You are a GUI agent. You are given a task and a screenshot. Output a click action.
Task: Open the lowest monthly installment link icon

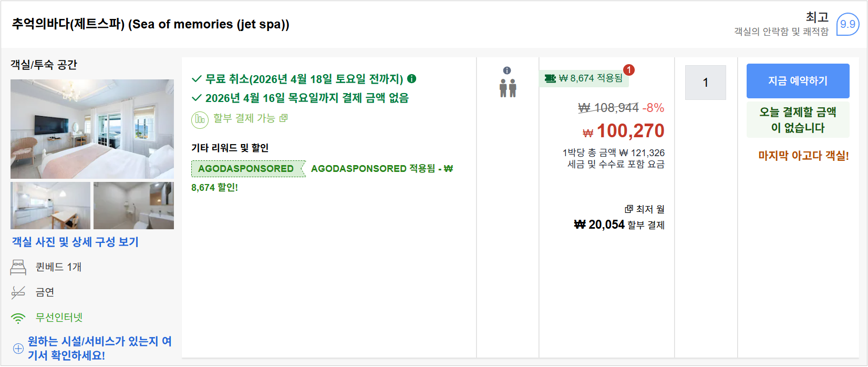[x=629, y=209]
